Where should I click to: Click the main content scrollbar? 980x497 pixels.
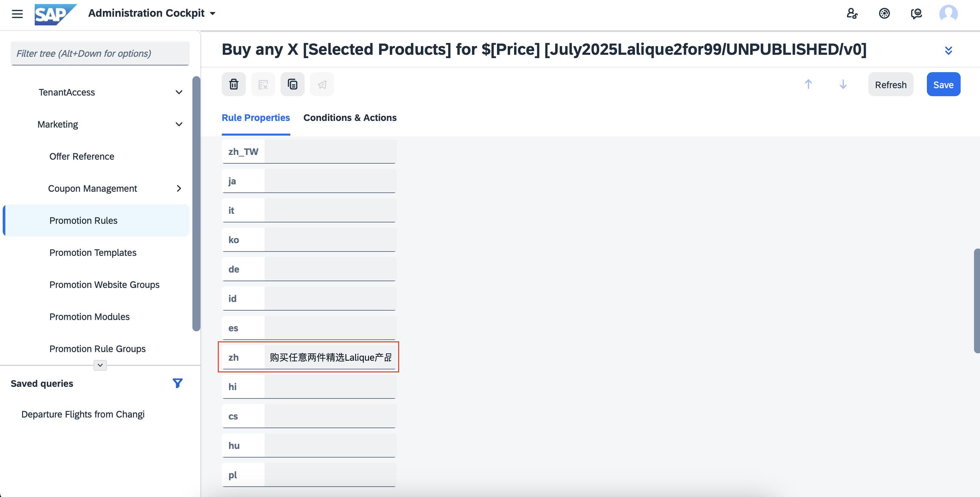coord(977,301)
